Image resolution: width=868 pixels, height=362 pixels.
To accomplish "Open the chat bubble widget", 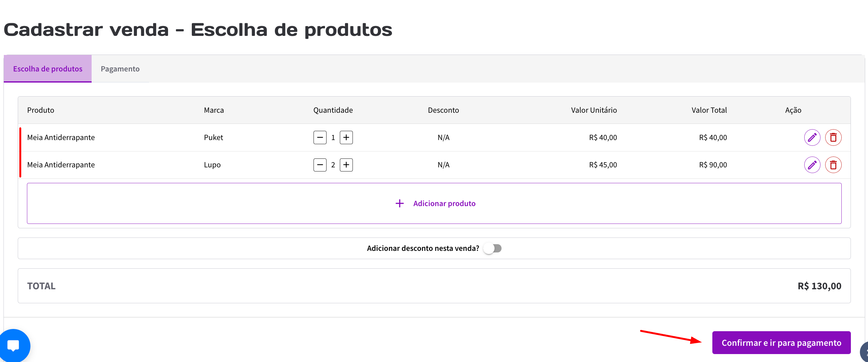I will [x=14, y=345].
